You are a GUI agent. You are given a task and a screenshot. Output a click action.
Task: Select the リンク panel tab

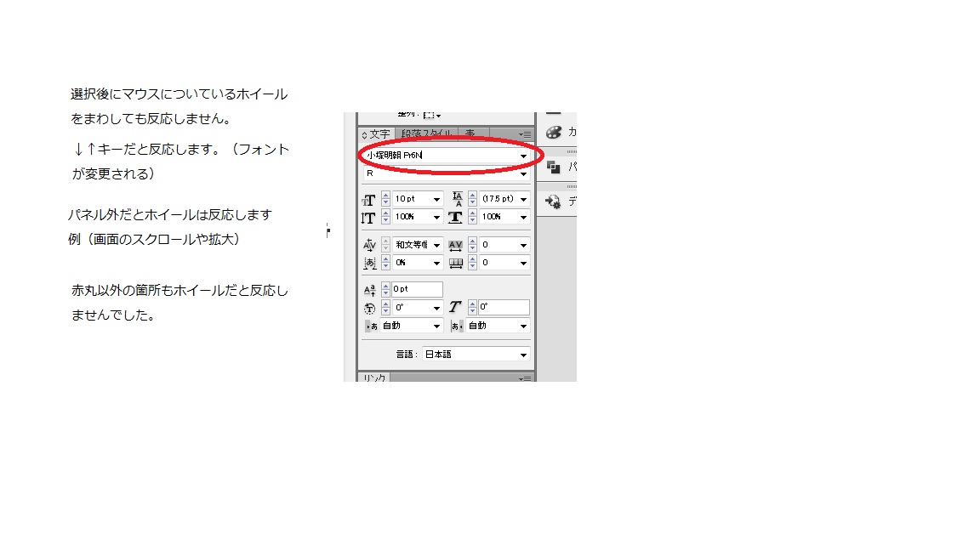tap(374, 378)
